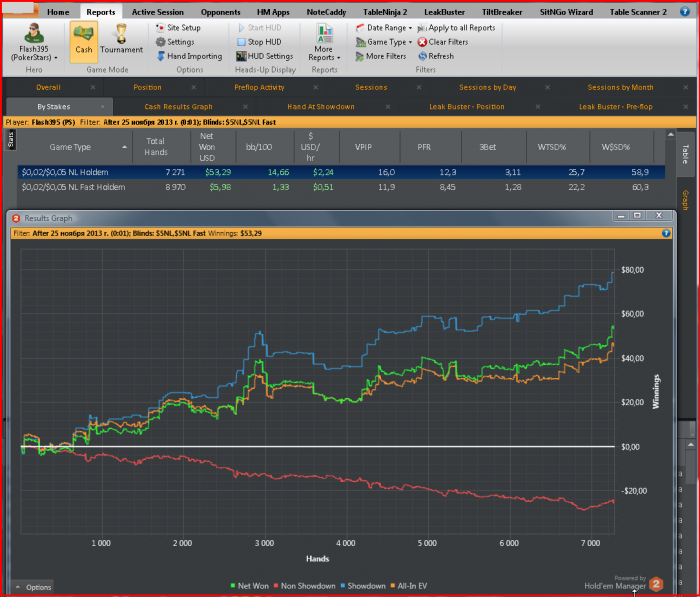The height and width of the screenshot is (597, 700).
Task: Click Clear Filters
Action: tap(443, 42)
